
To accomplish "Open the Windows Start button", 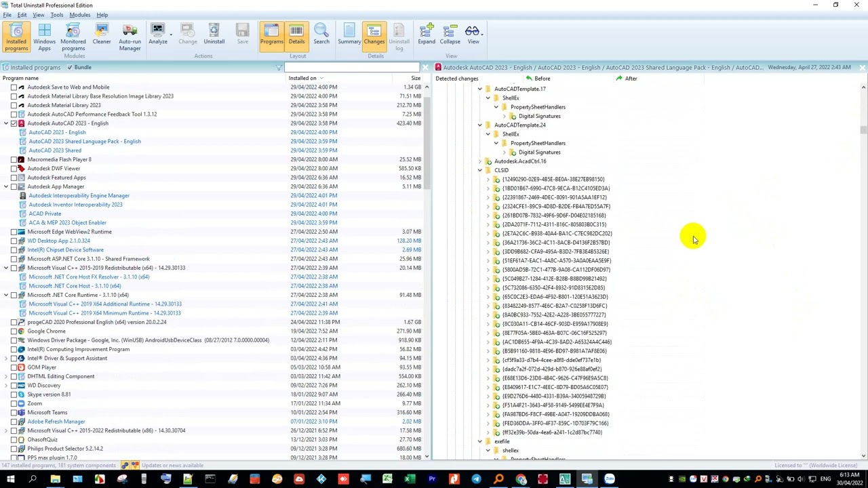I will click(10, 480).
